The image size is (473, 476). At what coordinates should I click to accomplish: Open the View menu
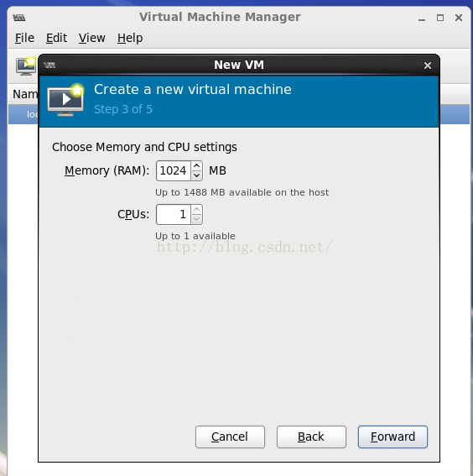point(92,38)
